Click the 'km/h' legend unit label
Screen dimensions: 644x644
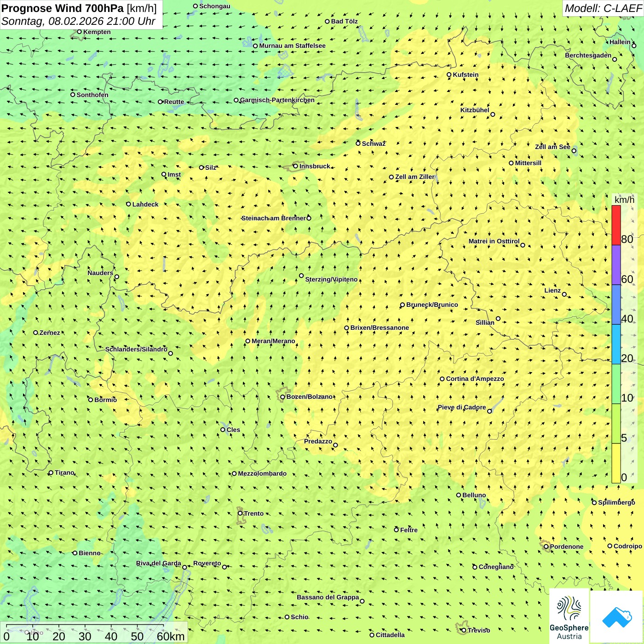point(624,200)
